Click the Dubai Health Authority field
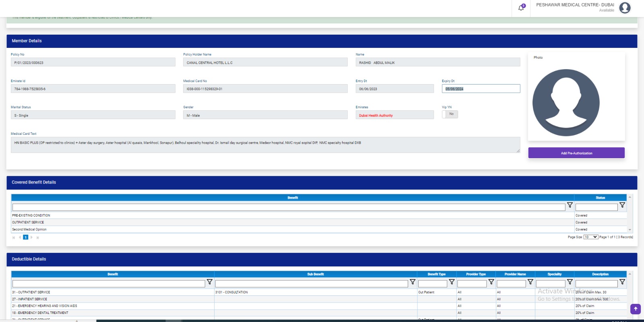 [394, 116]
